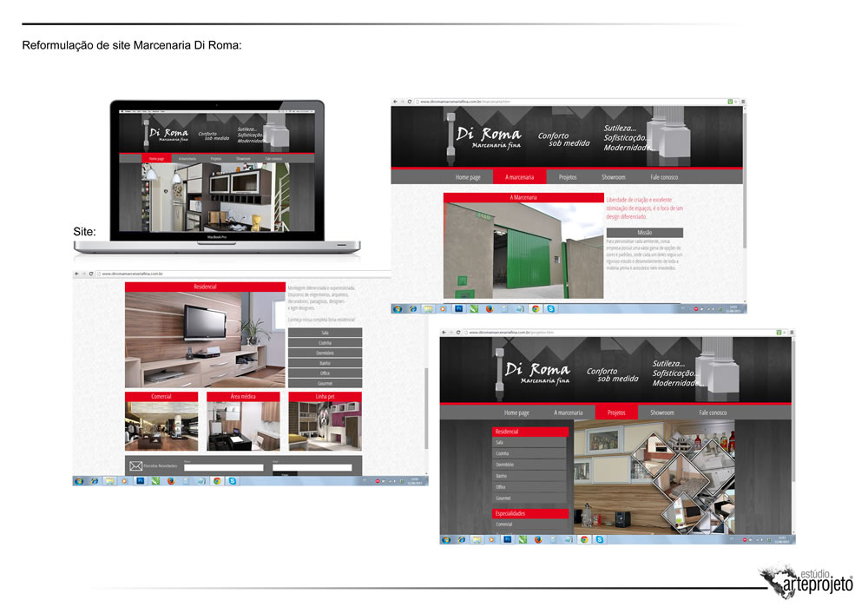Select the highlighted A marcenaria tab in the A Marcenaria window

[519, 177]
